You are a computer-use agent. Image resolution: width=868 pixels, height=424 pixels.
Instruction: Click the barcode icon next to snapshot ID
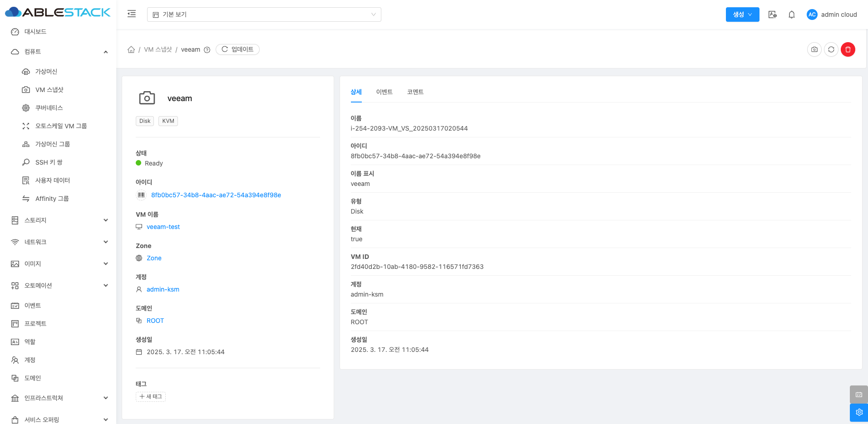click(141, 195)
